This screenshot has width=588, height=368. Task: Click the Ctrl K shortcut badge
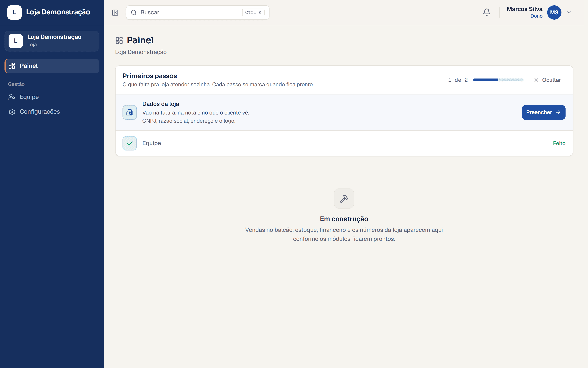point(253,12)
